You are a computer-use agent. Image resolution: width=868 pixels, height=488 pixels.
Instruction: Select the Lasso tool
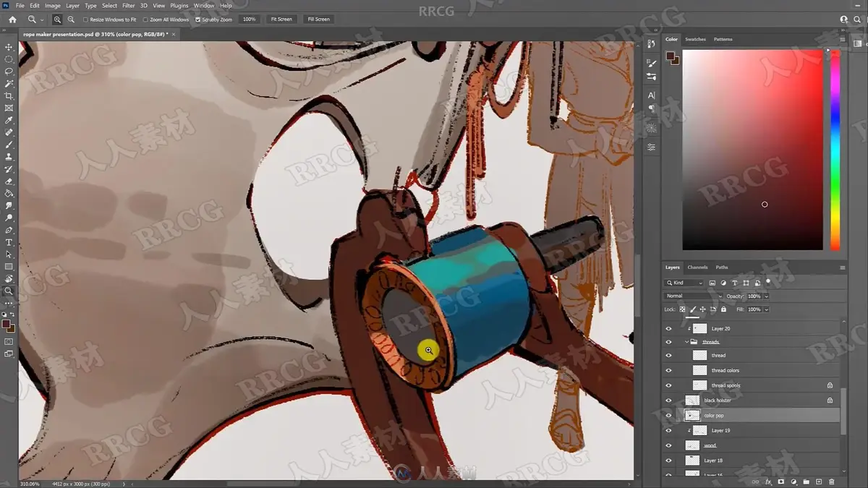[x=9, y=72]
